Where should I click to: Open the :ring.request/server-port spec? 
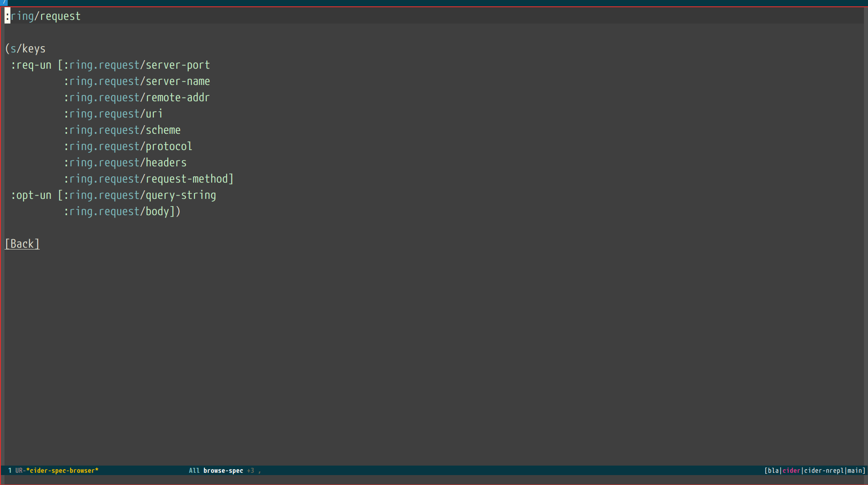(x=137, y=65)
